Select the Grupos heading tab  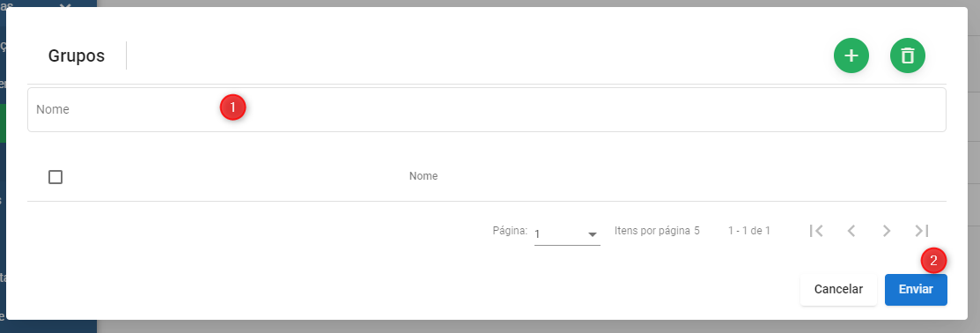77,55
